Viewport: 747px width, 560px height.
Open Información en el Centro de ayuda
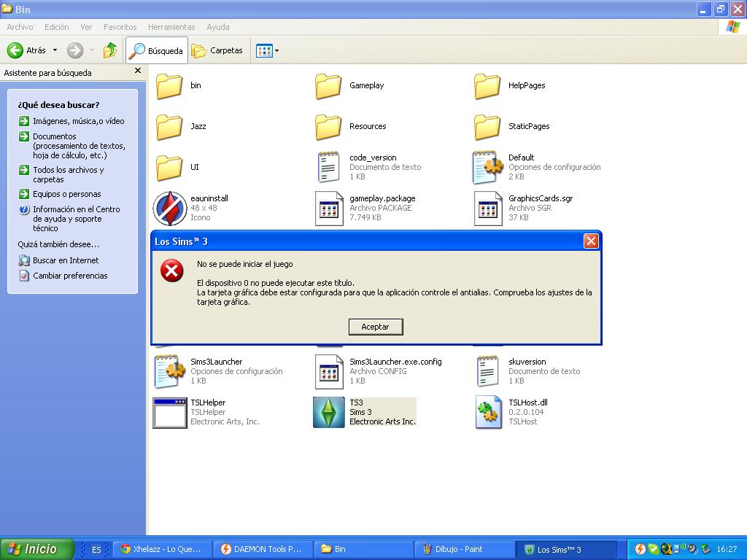tap(69, 219)
